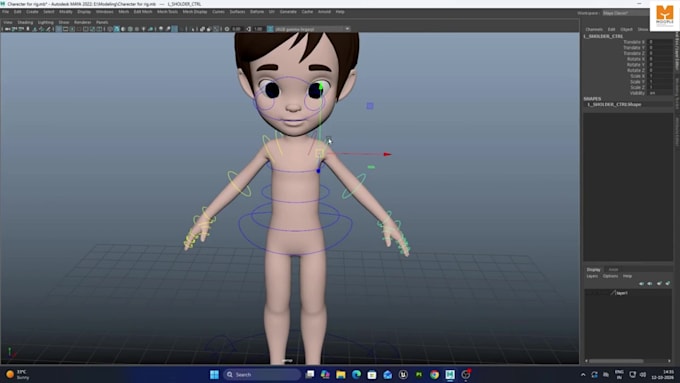The width and height of the screenshot is (680, 383).
Task: Click the create empty layer icon
Action: point(659,283)
